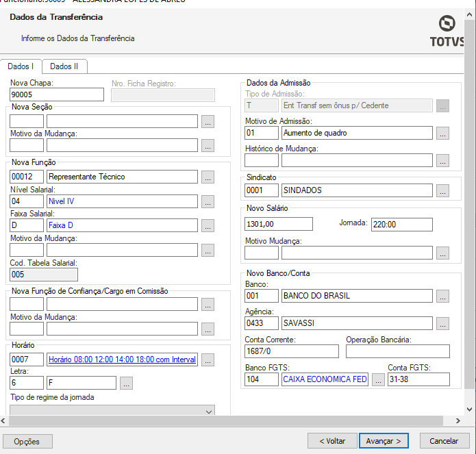
Task: Focus the Banco FGTS code 104
Action: [x=262, y=379]
